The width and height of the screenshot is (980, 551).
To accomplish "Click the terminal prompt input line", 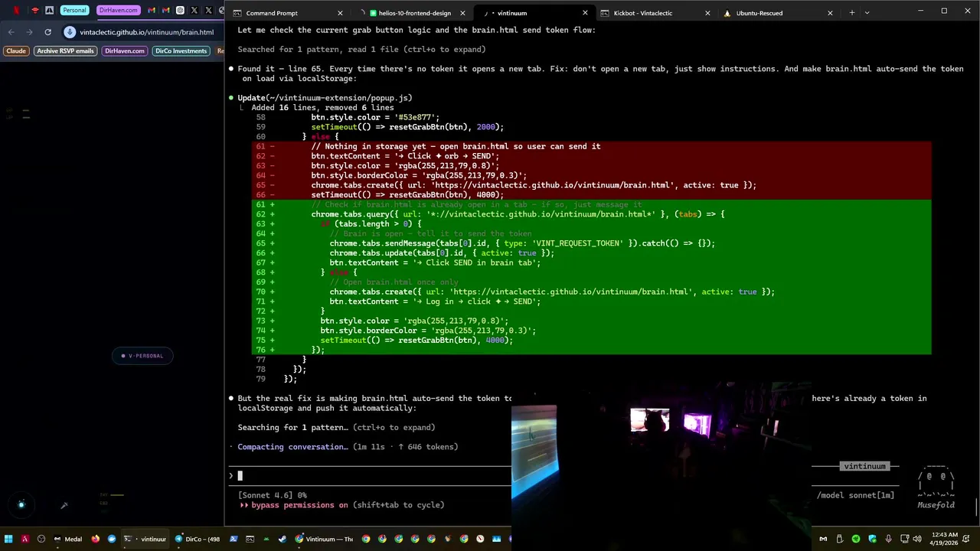I will point(371,476).
